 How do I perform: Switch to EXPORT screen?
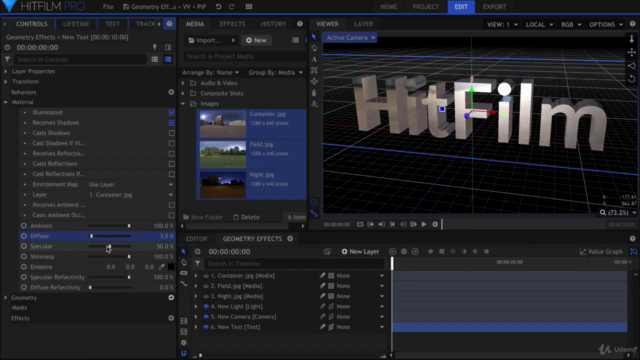(x=494, y=7)
